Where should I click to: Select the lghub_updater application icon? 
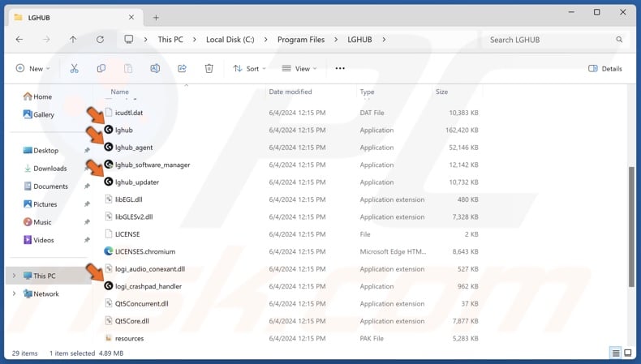(109, 182)
